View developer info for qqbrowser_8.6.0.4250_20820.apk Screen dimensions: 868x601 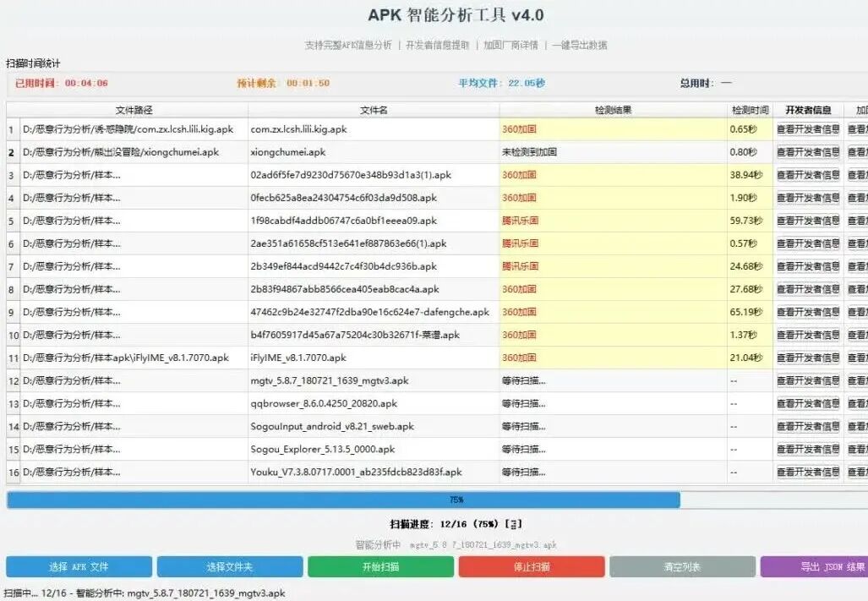tap(808, 403)
